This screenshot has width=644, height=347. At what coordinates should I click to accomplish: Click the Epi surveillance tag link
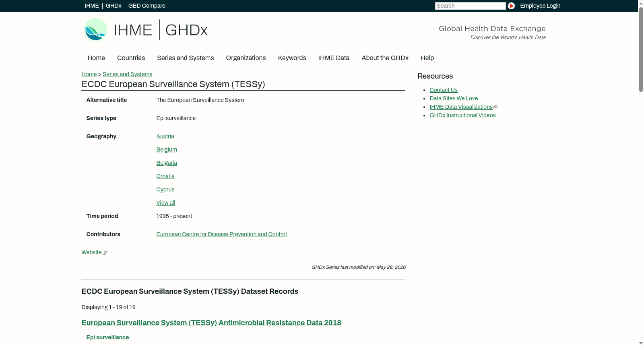(x=107, y=337)
